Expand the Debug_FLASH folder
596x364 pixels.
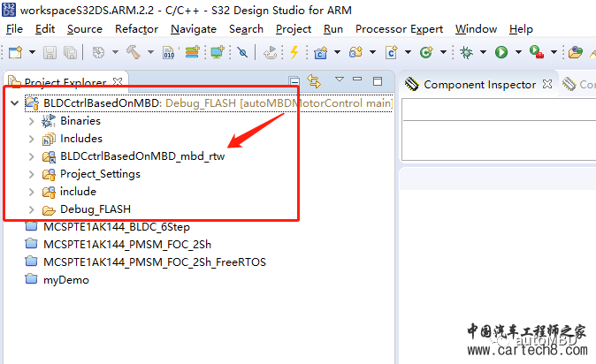32,209
